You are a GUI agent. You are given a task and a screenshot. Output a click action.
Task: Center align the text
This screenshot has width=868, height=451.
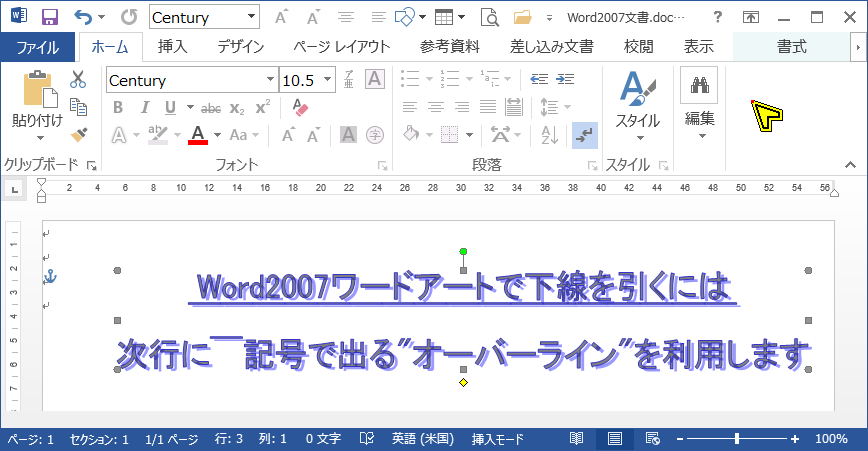point(436,107)
